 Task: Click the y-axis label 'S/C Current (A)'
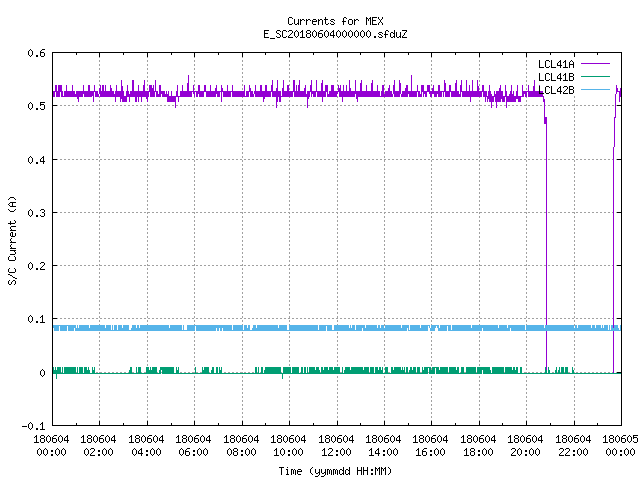coord(13,240)
